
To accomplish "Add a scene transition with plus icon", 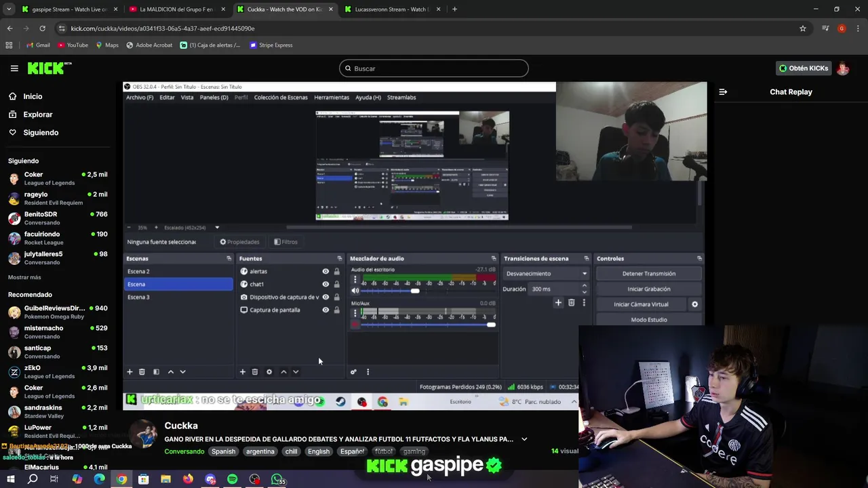I will pyautogui.click(x=558, y=303).
